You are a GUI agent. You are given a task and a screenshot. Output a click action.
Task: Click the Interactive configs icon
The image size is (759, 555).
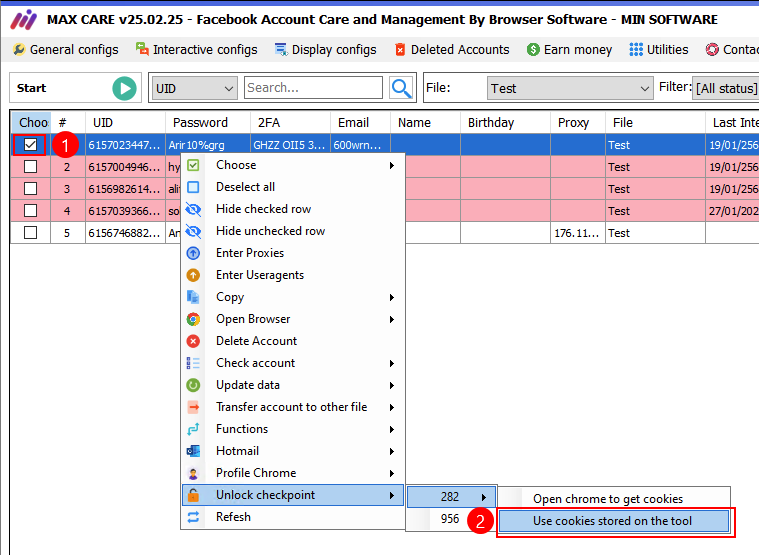click(142, 49)
